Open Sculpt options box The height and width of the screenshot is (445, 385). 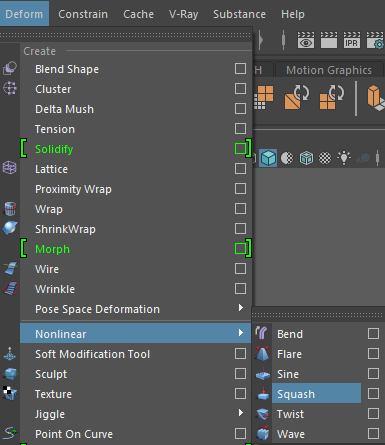pyautogui.click(x=240, y=374)
